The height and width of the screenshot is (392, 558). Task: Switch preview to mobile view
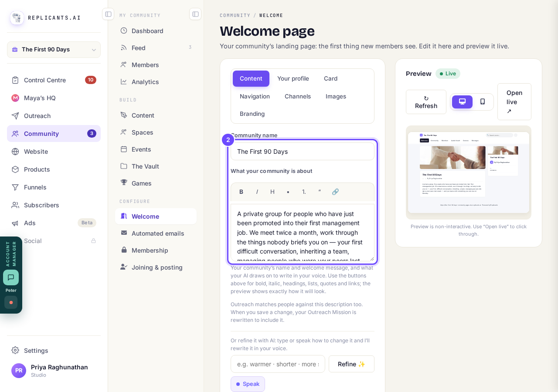pyautogui.click(x=483, y=102)
